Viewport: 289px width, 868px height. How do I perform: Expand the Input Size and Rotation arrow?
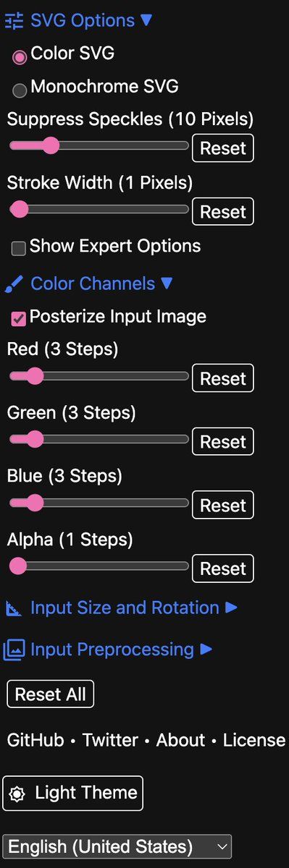(231, 608)
